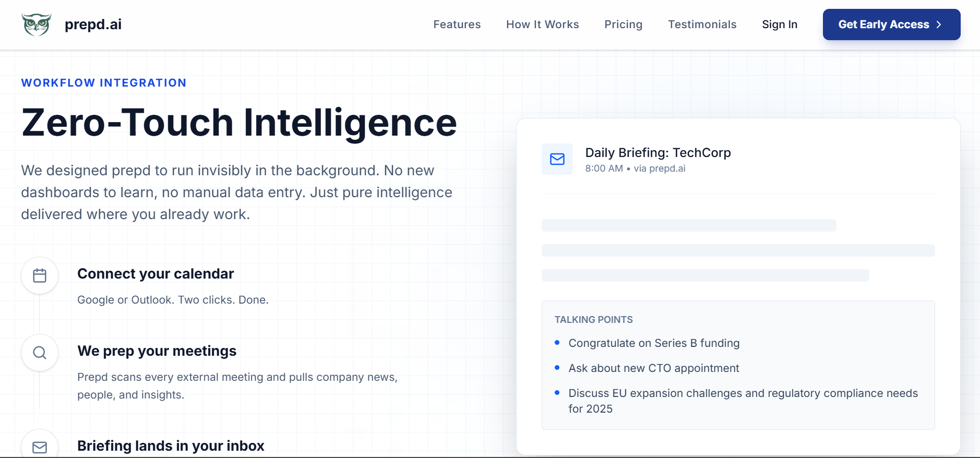Click the prepd.ai brand name text
The image size is (980, 458).
coord(93,25)
